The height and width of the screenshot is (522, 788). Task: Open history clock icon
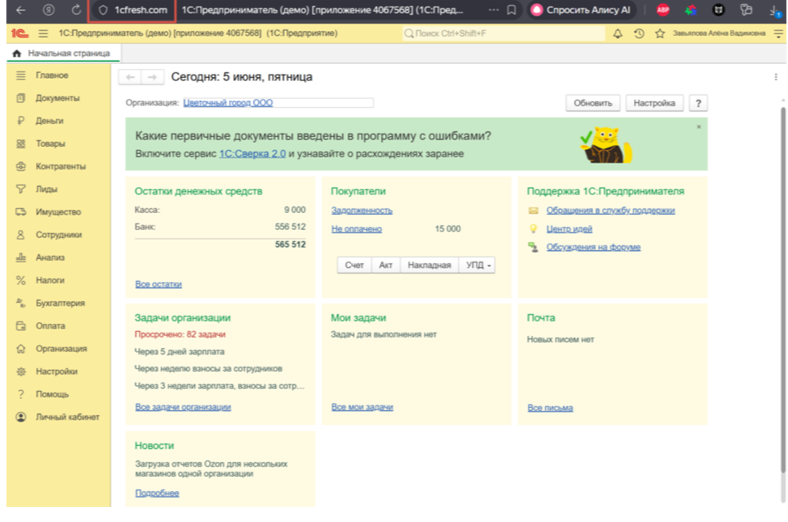(x=639, y=34)
